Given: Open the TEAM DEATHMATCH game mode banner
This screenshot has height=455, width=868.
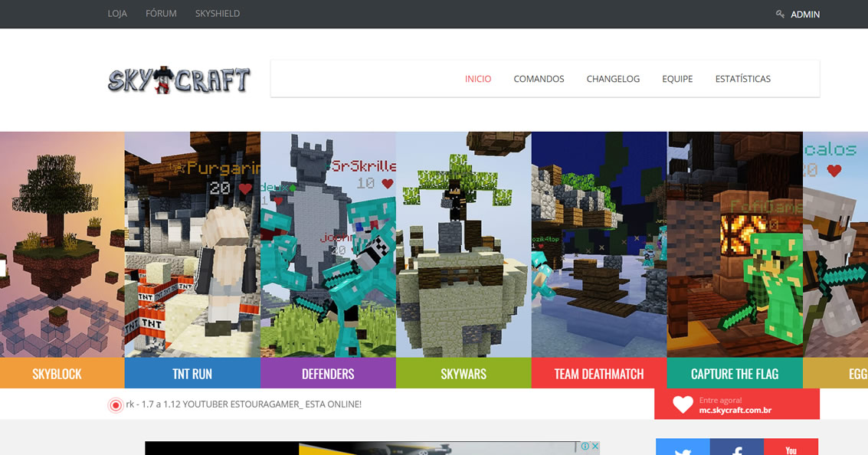Looking at the screenshot, I should point(598,373).
